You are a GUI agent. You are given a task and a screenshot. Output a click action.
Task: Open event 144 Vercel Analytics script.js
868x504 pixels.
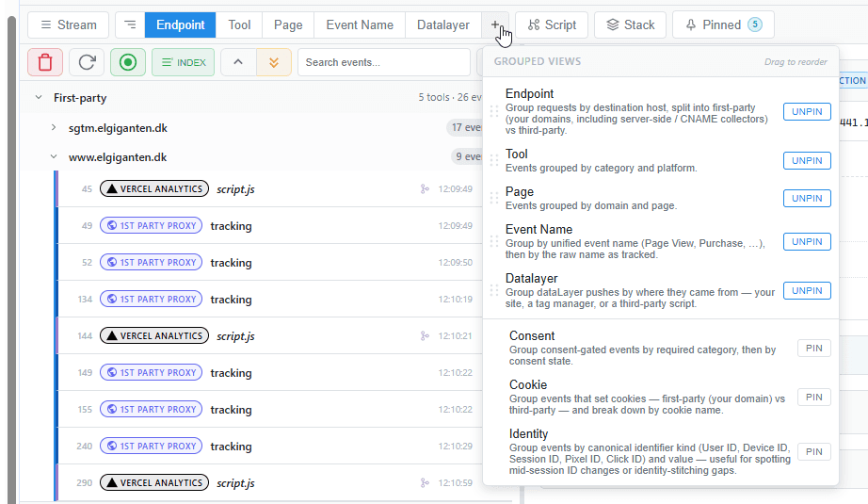[270, 335]
